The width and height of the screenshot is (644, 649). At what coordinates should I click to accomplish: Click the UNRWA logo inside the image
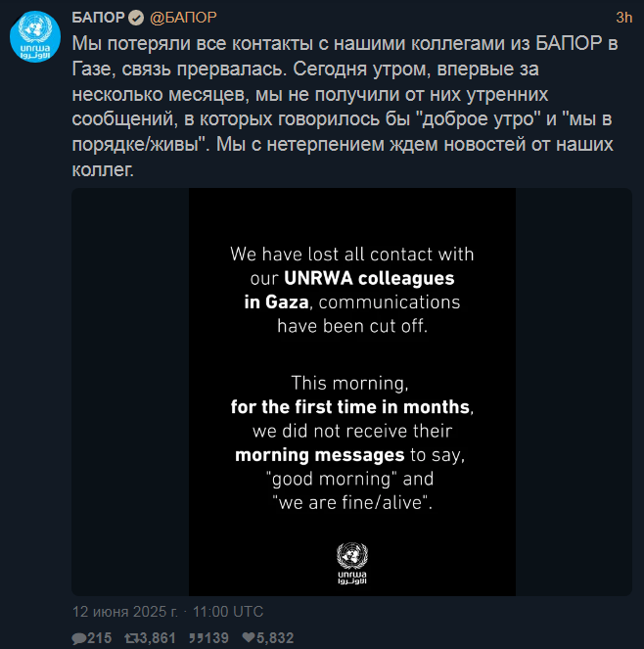(x=352, y=563)
